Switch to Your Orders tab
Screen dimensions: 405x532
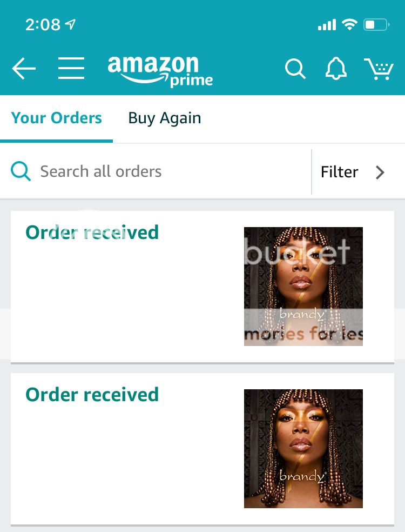56,118
